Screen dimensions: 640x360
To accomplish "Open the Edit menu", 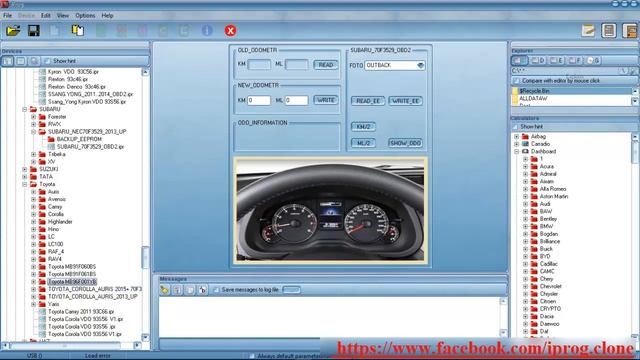I will click(x=45, y=16).
